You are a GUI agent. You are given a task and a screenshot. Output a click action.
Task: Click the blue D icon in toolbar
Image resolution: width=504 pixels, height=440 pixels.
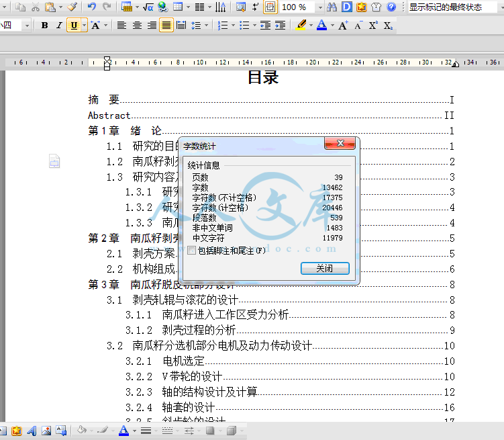tap(346, 7)
